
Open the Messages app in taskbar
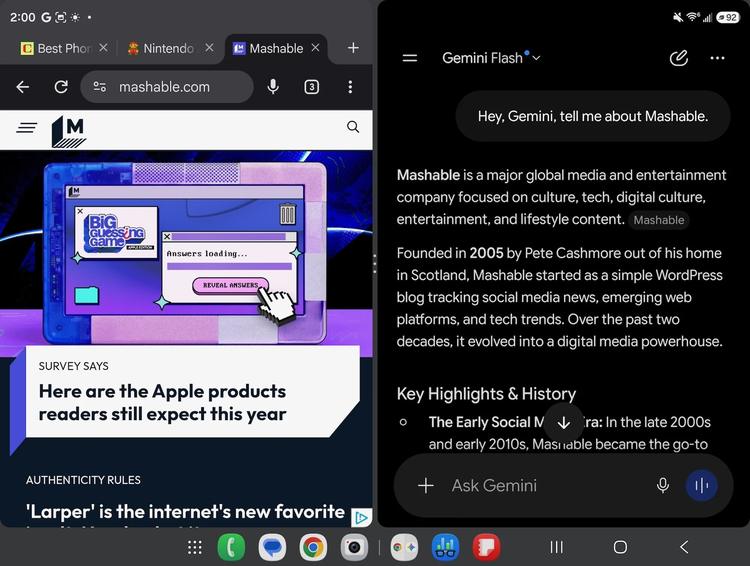click(x=272, y=547)
